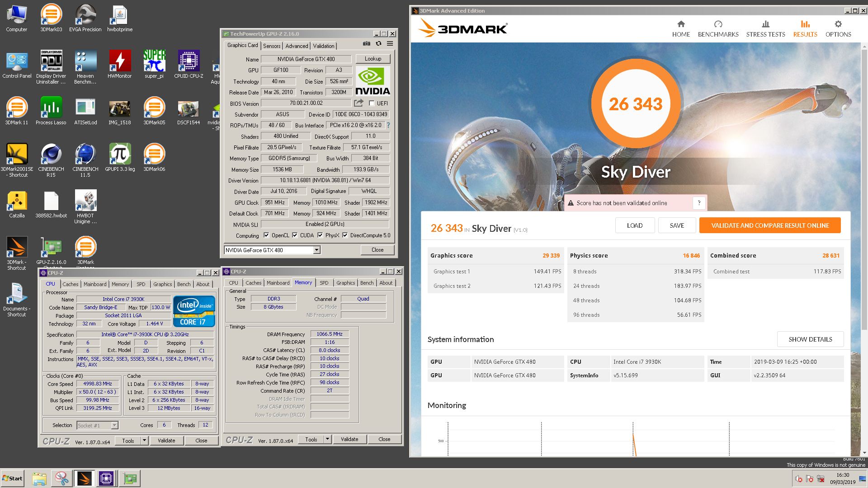
Task: Click Physics score value 16 846
Action: 691,255
